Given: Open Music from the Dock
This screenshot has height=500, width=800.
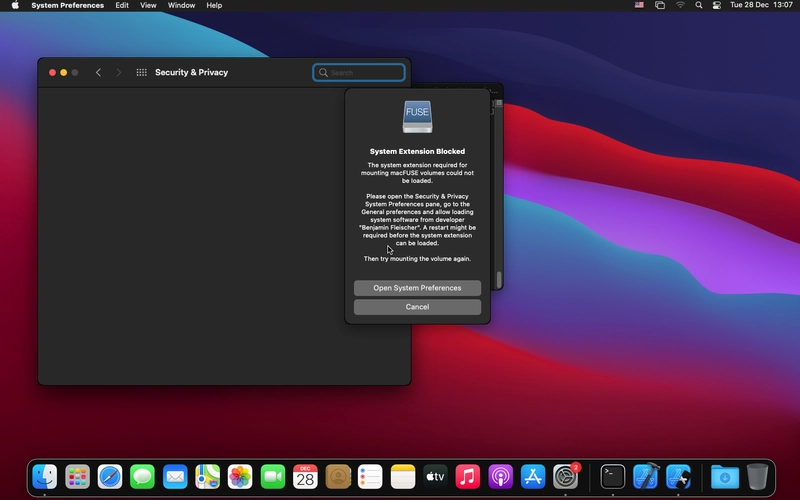Looking at the screenshot, I should pyautogui.click(x=467, y=477).
